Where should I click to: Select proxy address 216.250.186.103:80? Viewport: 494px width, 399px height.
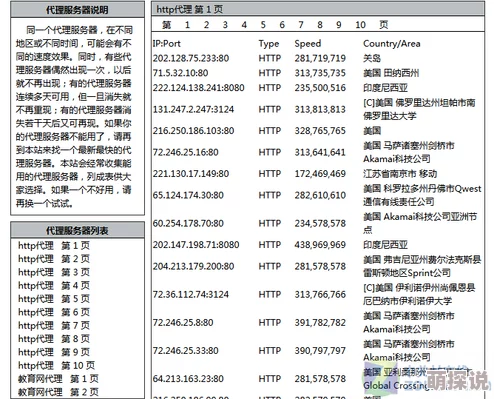tap(193, 131)
